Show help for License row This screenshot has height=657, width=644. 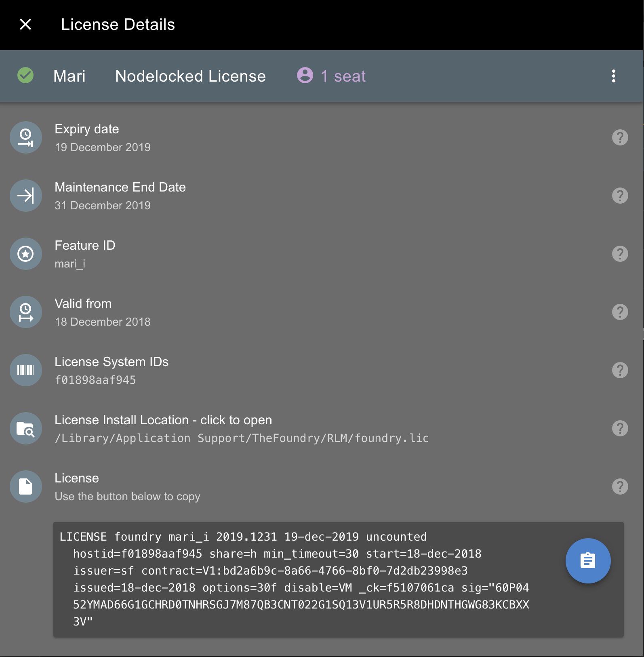tap(620, 486)
